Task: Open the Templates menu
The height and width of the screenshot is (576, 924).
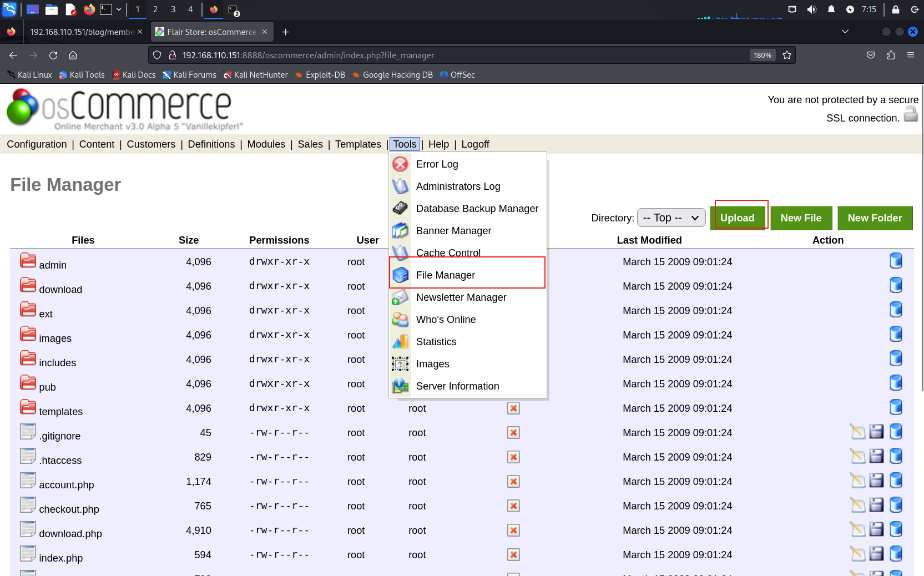Action: (x=358, y=144)
